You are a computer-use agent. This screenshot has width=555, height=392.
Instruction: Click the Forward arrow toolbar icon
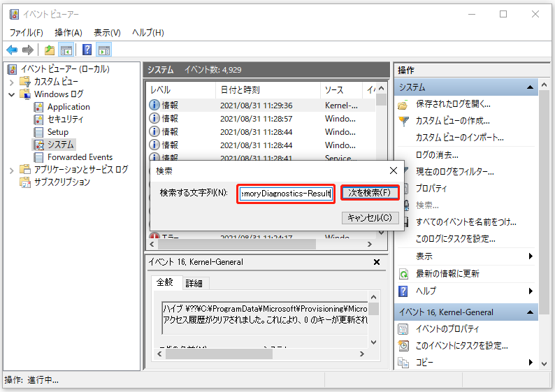(x=27, y=50)
